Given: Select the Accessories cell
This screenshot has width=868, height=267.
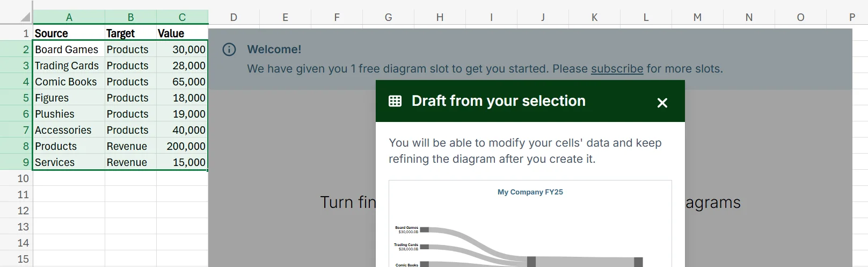Looking at the screenshot, I should pyautogui.click(x=69, y=130).
